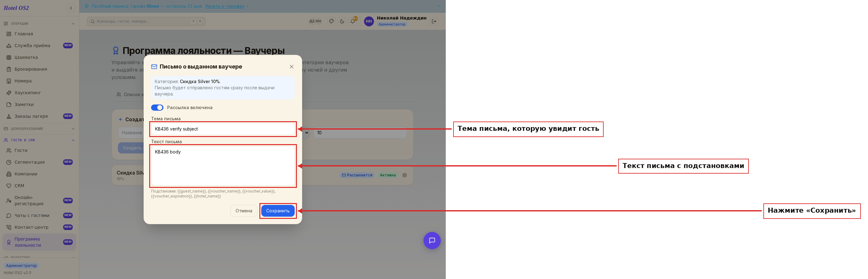Close the voucher letter dialog with X
Image resolution: width=868 pixels, height=279 pixels.
292,67
